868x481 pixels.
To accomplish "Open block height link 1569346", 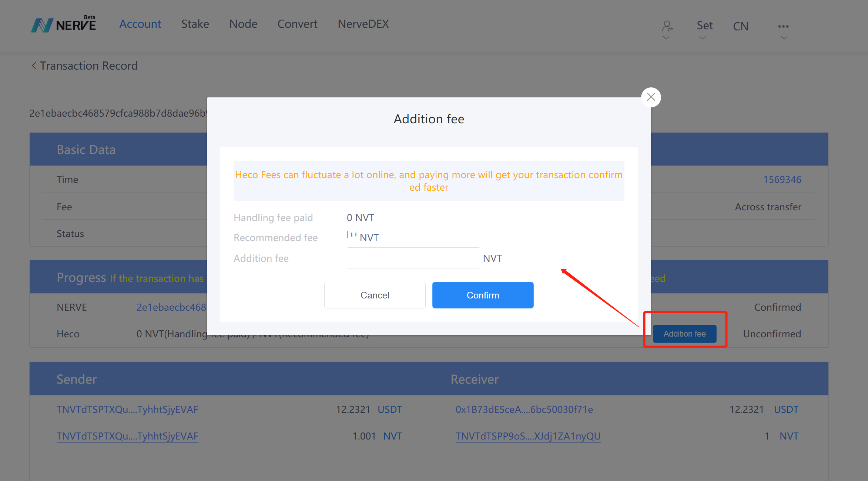I will point(782,180).
